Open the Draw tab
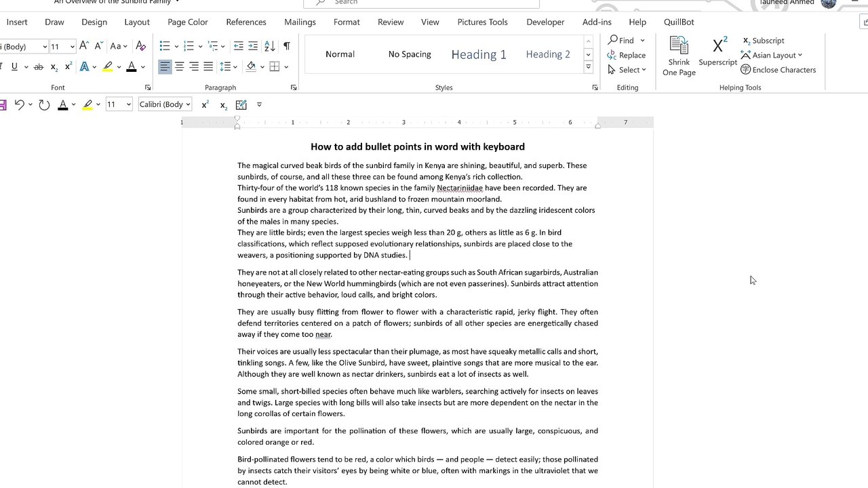The width and height of the screenshot is (868, 488). pos(54,22)
